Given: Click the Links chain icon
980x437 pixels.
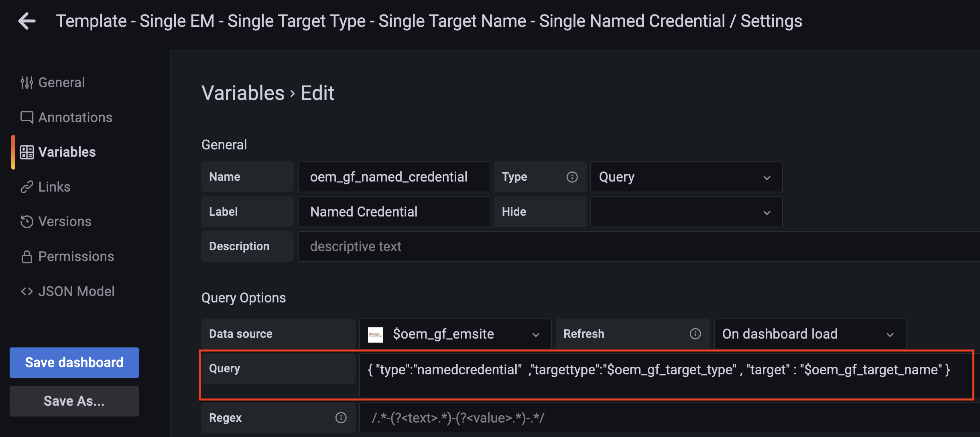Looking at the screenshot, I should 26,187.
